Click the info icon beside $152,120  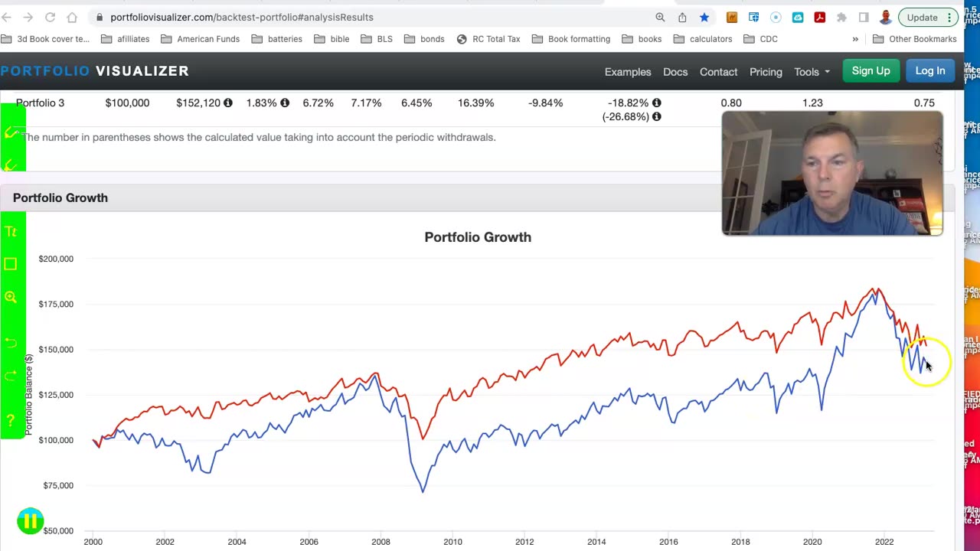coord(228,103)
